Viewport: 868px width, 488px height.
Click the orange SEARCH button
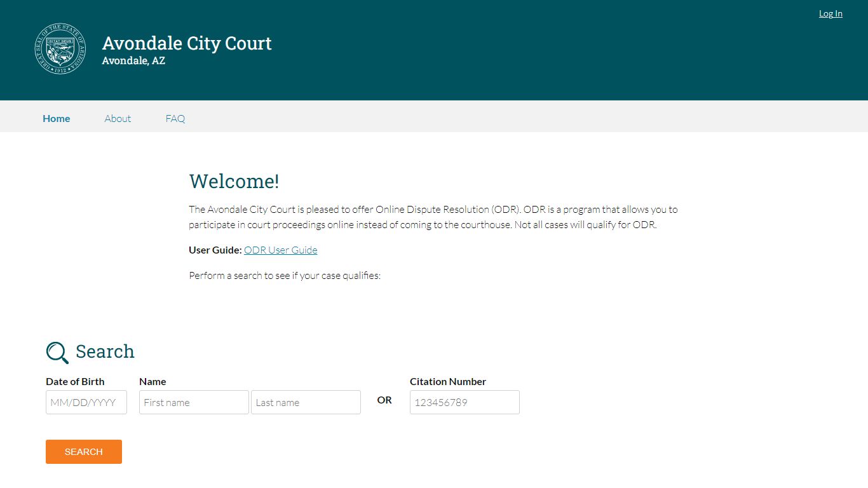[x=84, y=452]
